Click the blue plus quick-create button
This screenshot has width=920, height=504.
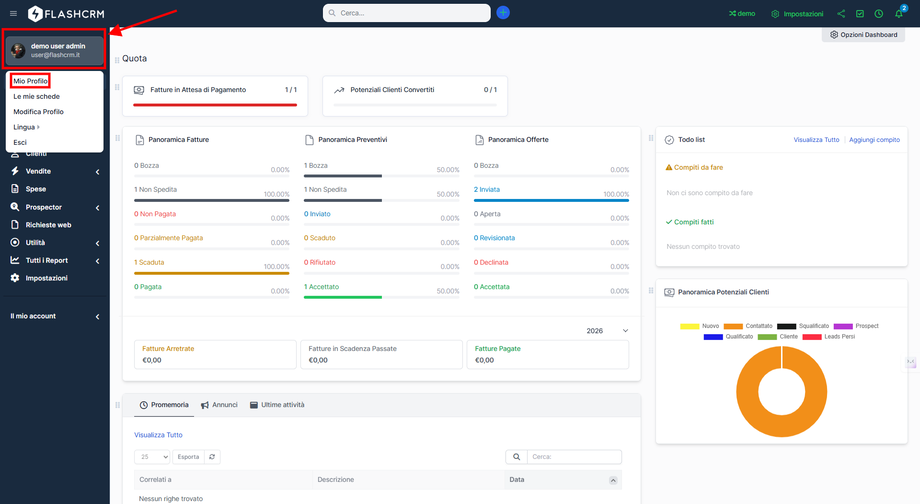[x=503, y=13]
